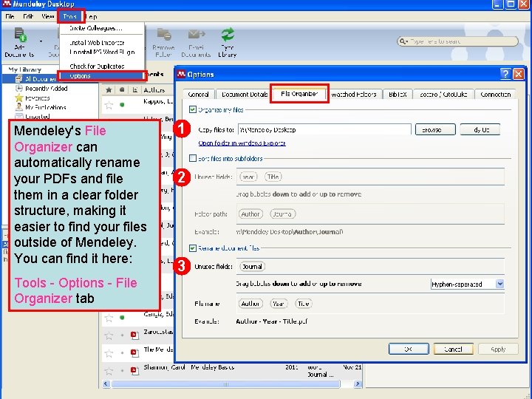Choose Options in the Tools menu
The image size is (532, 399).
(x=102, y=76)
